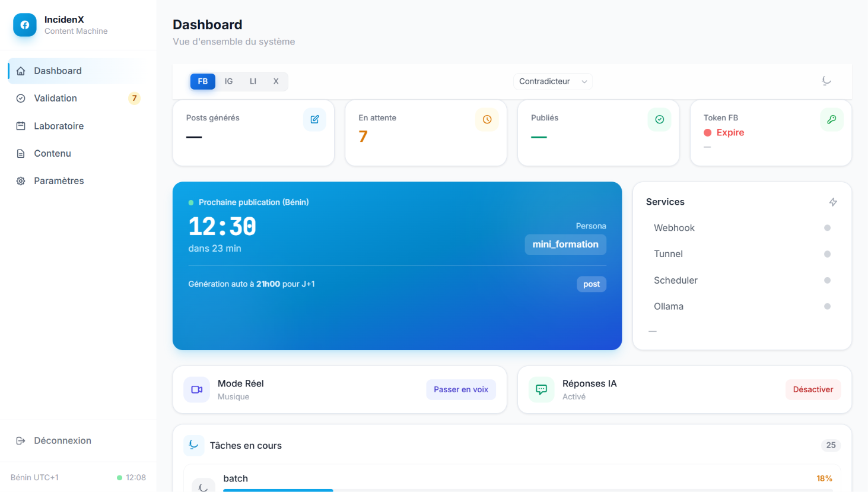Screen dimensions: 868x492
Task: Click the Webhook status indicator dot
Action: click(x=827, y=228)
